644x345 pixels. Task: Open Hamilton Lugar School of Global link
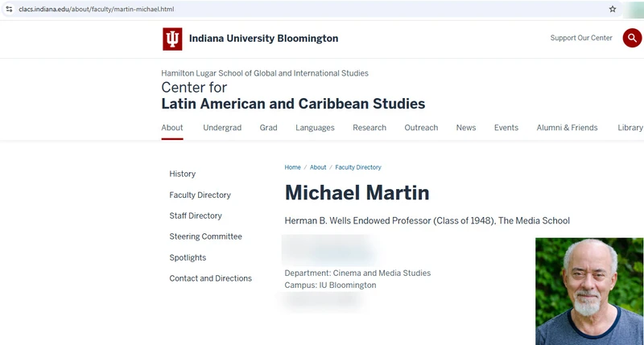pyautogui.click(x=265, y=73)
